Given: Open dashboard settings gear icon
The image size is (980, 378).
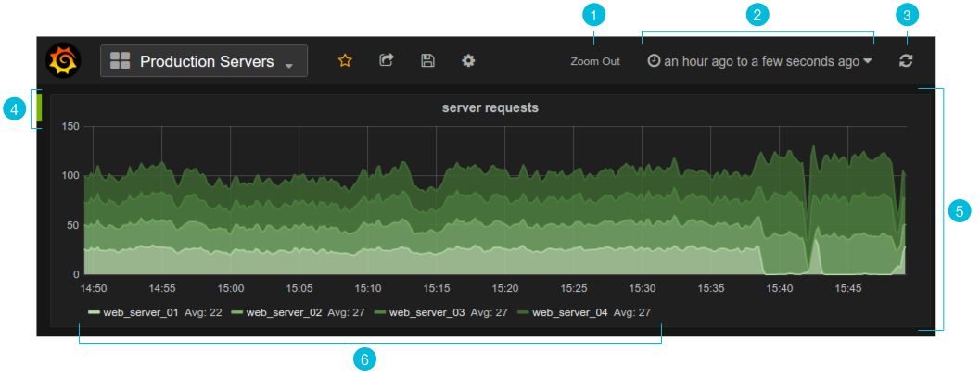Looking at the screenshot, I should pos(468,60).
